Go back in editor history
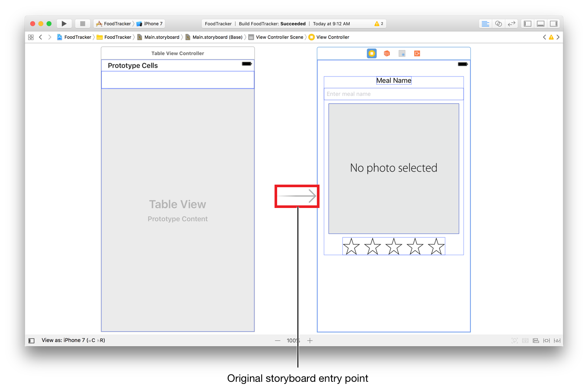 coord(41,37)
